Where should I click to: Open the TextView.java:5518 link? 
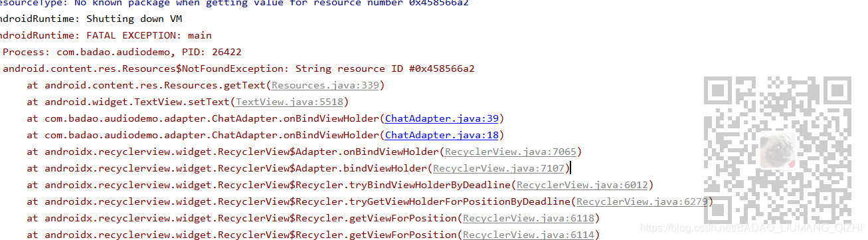click(290, 102)
